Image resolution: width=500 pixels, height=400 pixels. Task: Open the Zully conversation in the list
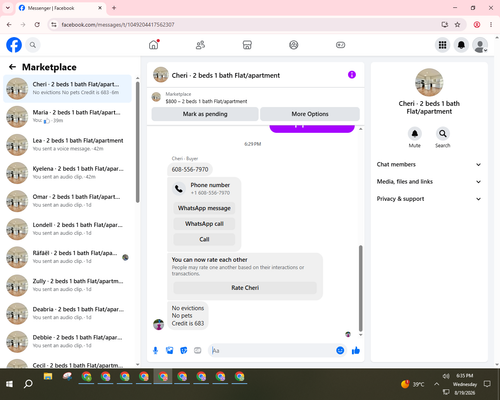coord(67,285)
